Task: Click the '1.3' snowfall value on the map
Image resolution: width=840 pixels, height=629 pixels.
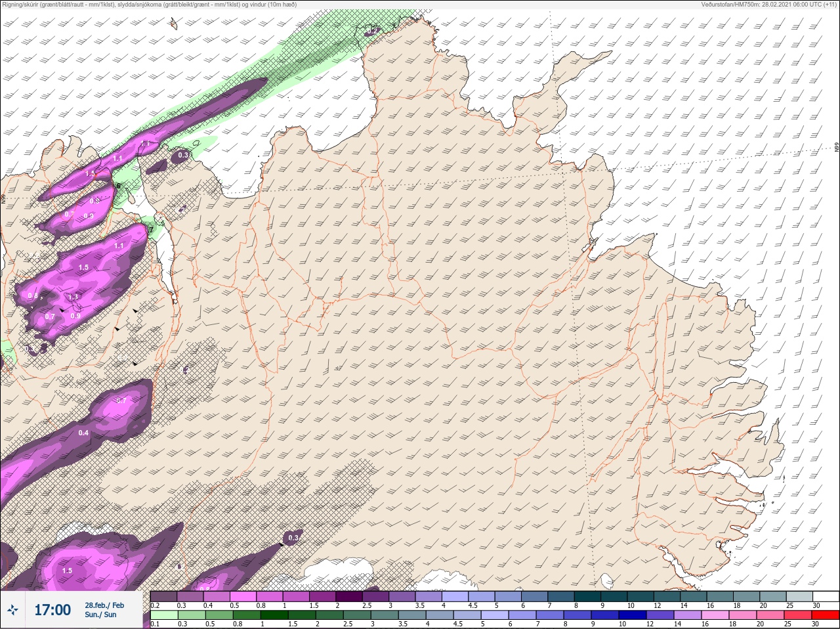Action: pyautogui.click(x=73, y=297)
